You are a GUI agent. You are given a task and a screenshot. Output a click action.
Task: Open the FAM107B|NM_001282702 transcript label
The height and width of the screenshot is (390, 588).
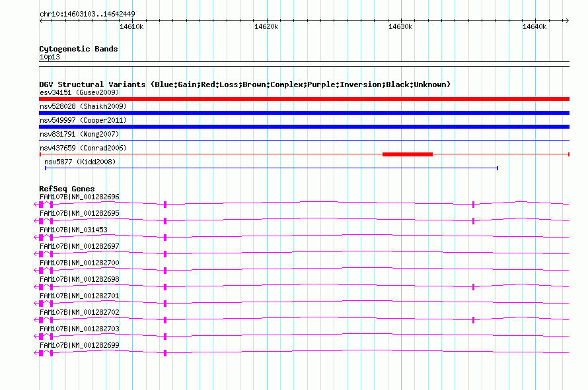pyautogui.click(x=79, y=312)
